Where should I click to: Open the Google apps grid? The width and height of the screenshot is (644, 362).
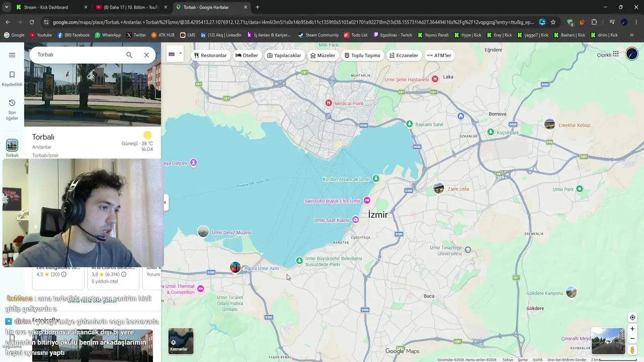click(616, 54)
